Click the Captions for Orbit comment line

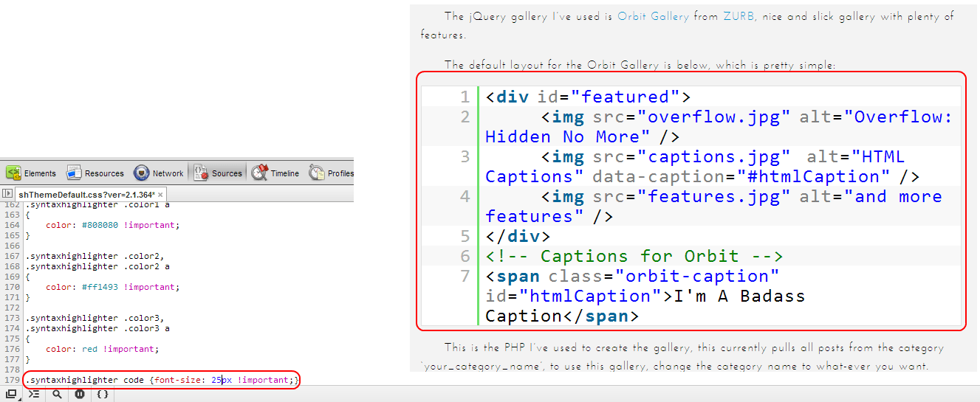click(635, 256)
